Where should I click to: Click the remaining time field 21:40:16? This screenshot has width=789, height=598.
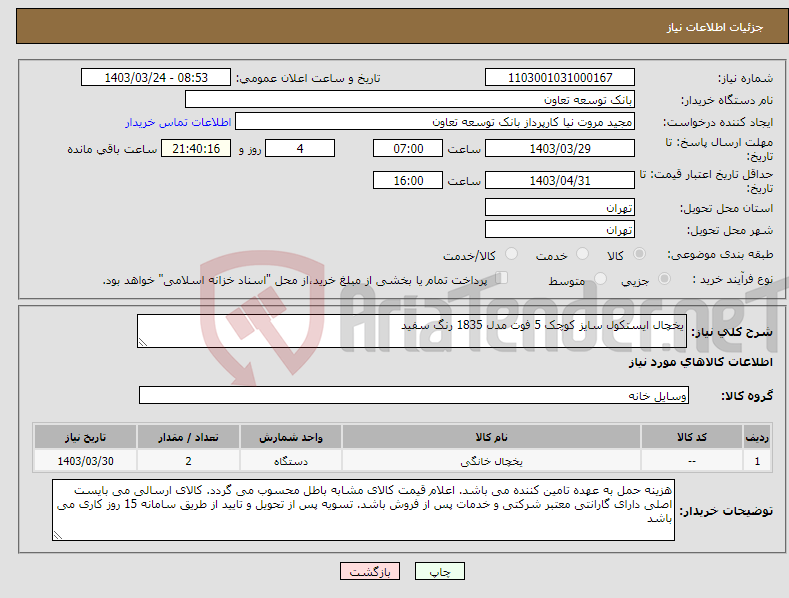pyautogui.click(x=196, y=148)
